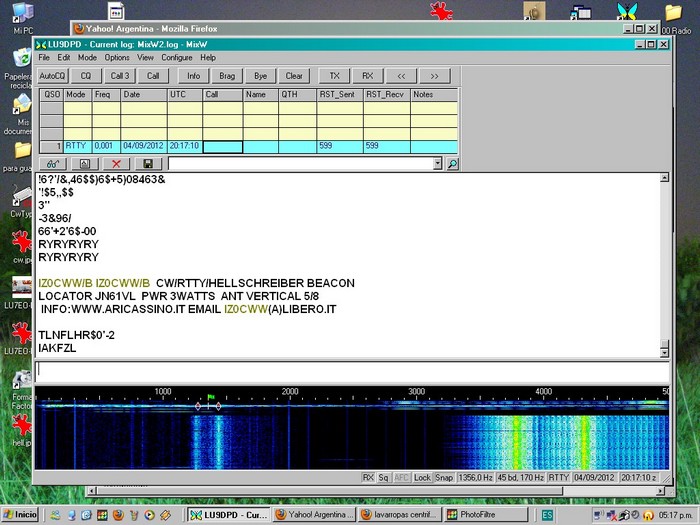Toggle the Sq squelch indicator in status bar
The width and height of the screenshot is (700, 525).
click(x=384, y=478)
